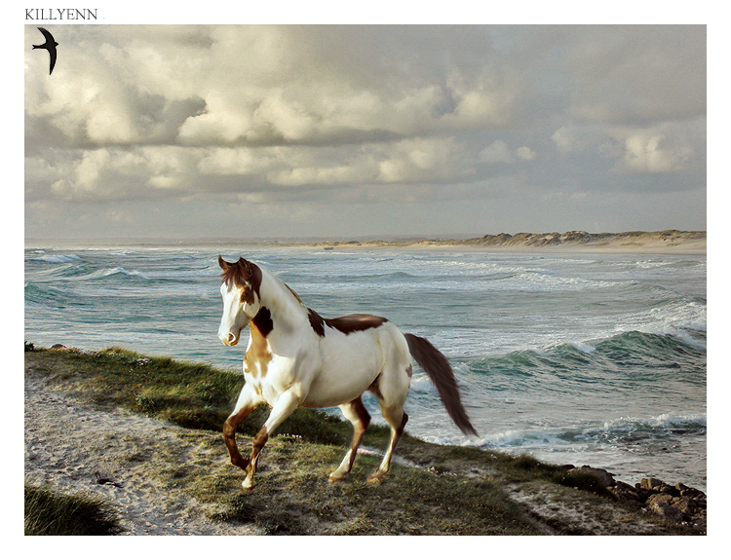Click the black swallow bird icon
Screen dimensions: 731x560
[x=46, y=49]
